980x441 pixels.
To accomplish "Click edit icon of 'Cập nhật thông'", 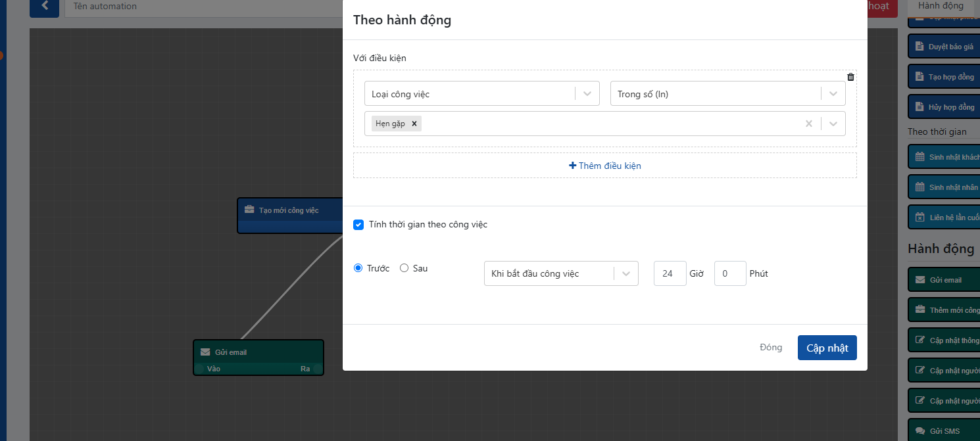I will click(x=920, y=340).
